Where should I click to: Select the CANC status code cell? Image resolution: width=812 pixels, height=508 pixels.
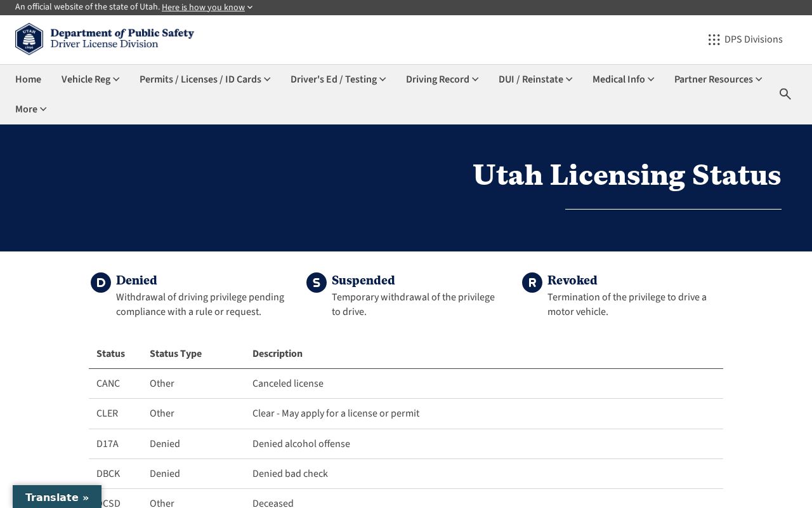coord(108,384)
